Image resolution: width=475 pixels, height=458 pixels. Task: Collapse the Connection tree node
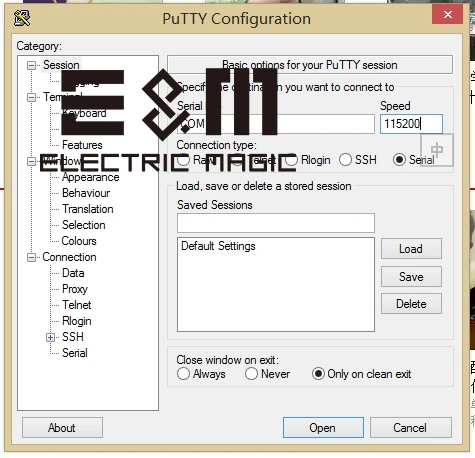31,257
